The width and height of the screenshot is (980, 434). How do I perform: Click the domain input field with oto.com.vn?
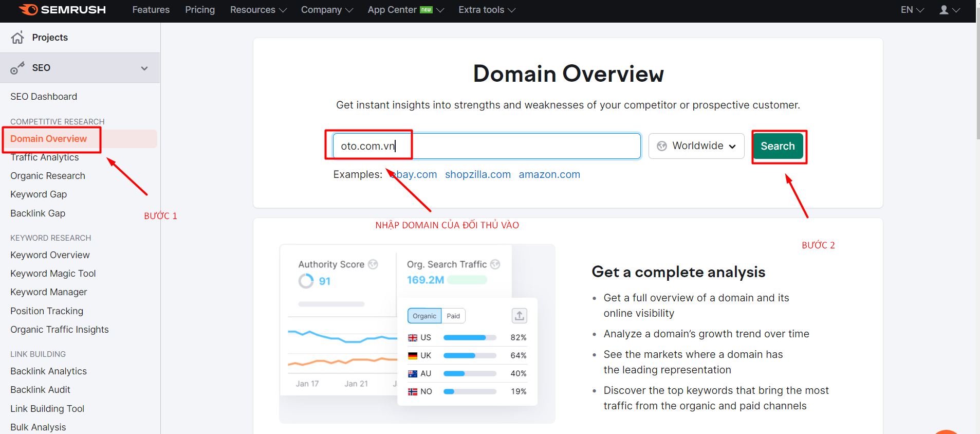[x=487, y=146]
